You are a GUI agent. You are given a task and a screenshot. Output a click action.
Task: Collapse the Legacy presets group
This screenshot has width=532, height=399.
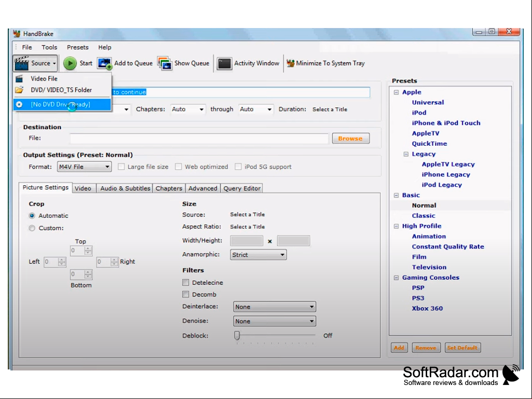[406, 154]
